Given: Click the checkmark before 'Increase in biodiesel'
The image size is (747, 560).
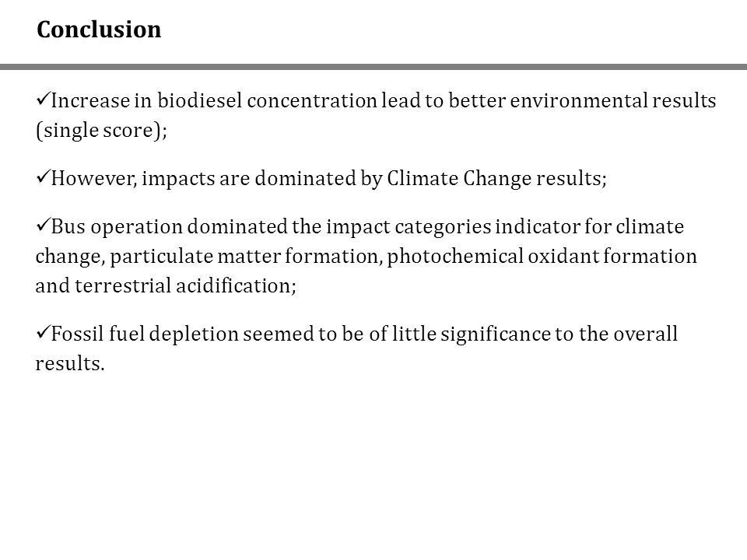Looking at the screenshot, I should (x=43, y=99).
